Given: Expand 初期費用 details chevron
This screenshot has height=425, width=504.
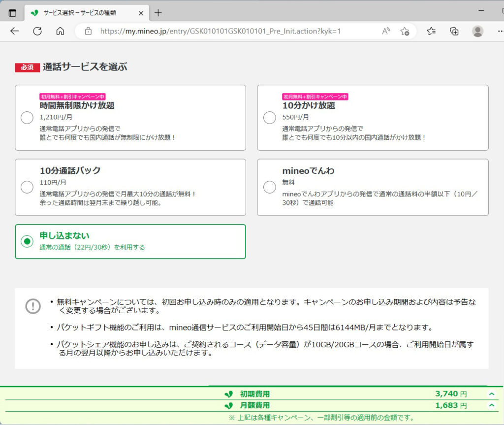Looking at the screenshot, I should [492, 394].
